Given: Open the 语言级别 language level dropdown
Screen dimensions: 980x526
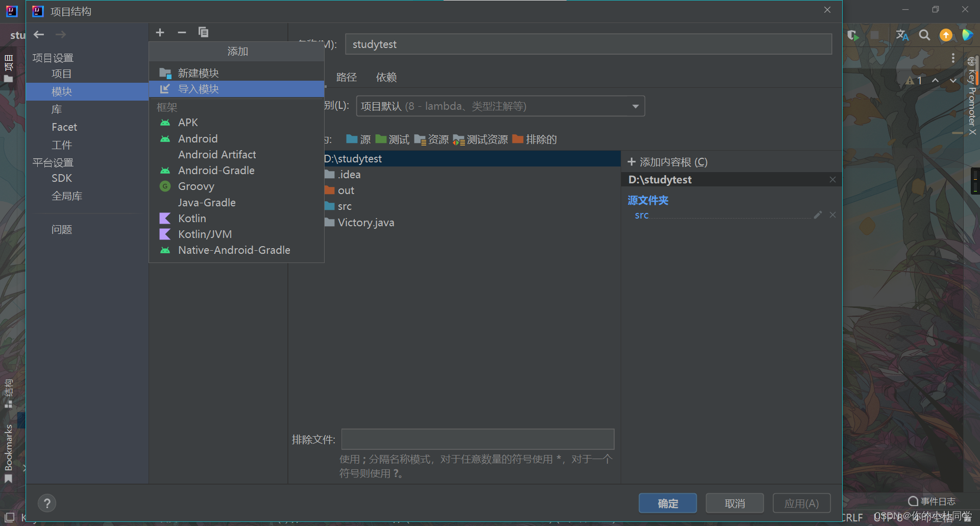Looking at the screenshot, I should point(634,106).
